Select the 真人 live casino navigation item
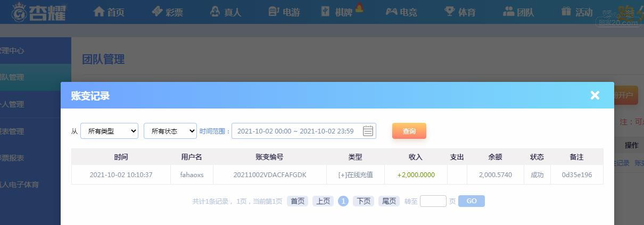644x225 pixels. tap(226, 12)
